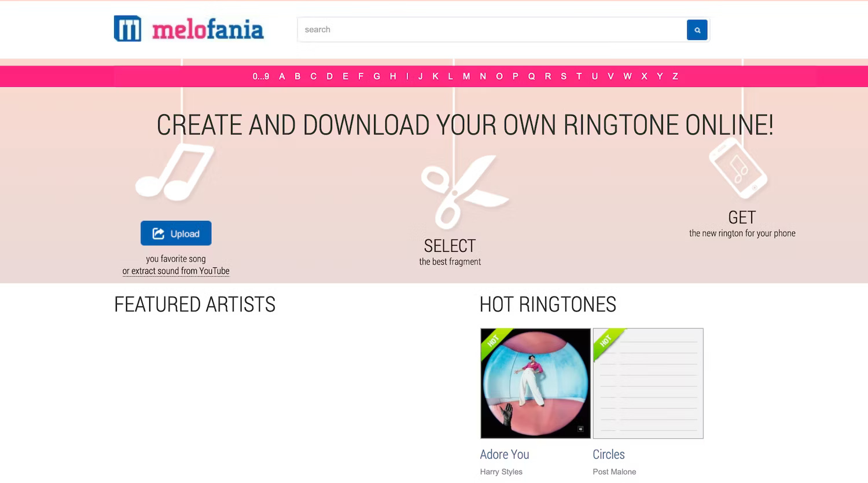Open artists starting with letter M
This screenshot has height=483, width=868.
466,76
